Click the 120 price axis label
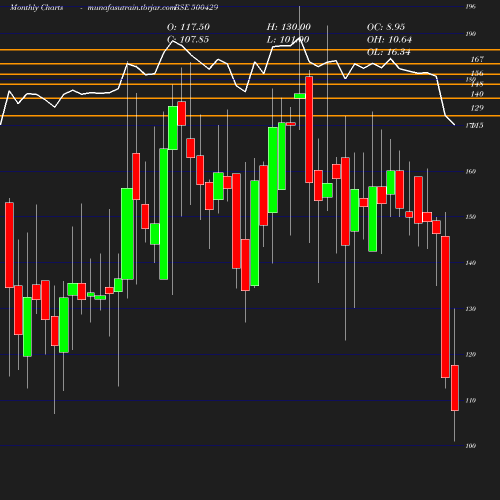 tap(471, 355)
